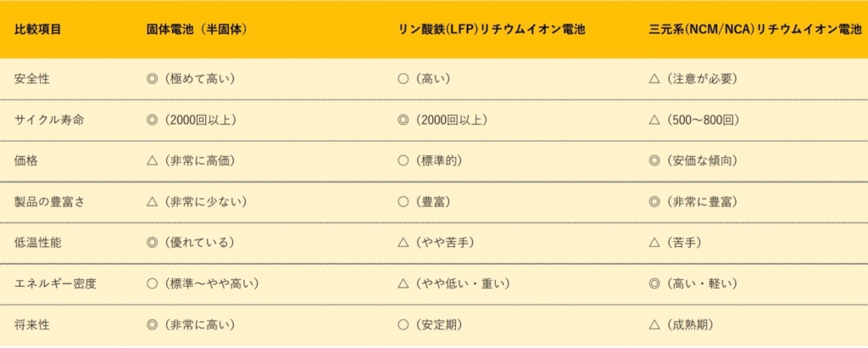Select the △（注意が必要） cell
The width and height of the screenshot is (868, 348).
tap(693, 79)
